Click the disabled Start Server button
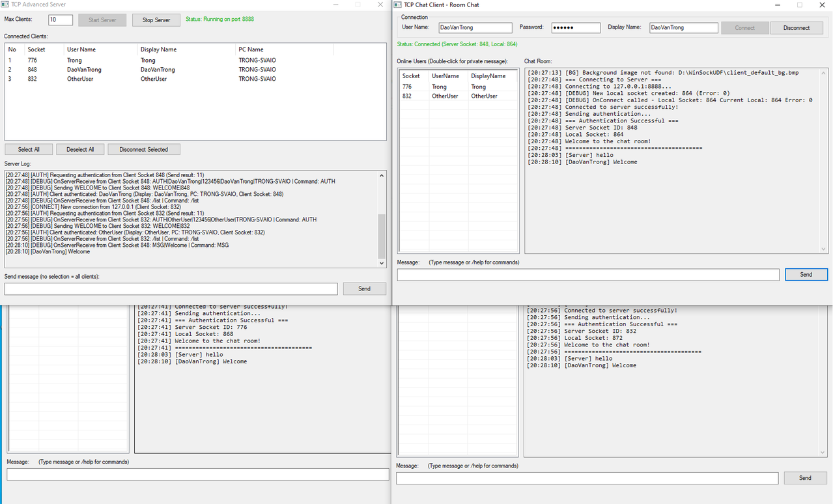Viewport: 833px width, 504px height. (x=102, y=20)
